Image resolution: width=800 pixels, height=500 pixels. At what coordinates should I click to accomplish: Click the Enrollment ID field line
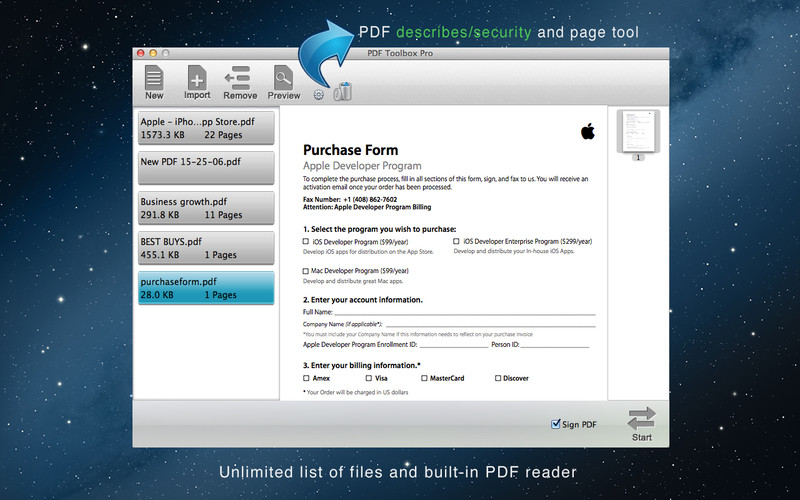(454, 346)
